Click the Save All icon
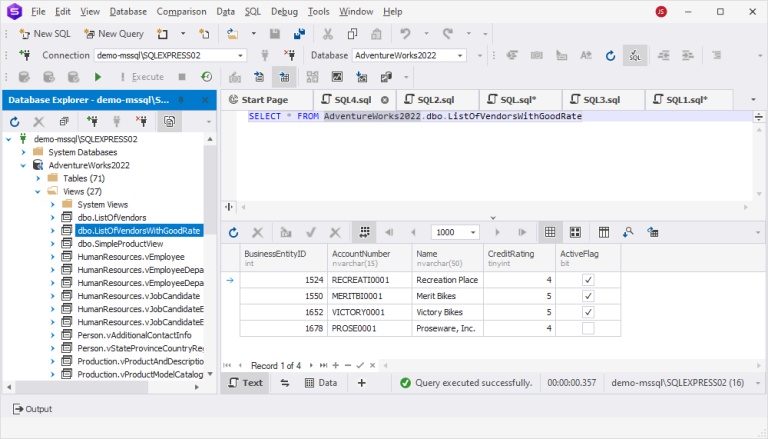Image resolution: width=768 pixels, height=439 pixels. click(x=299, y=34)
